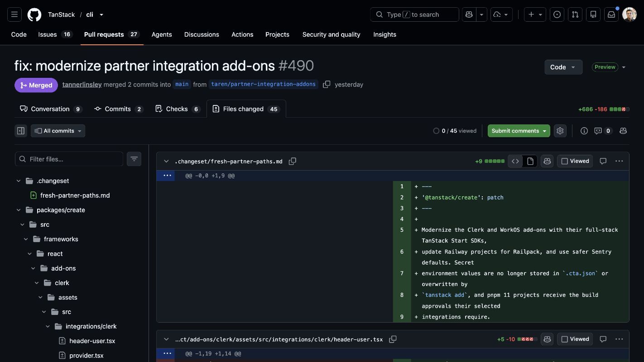Collapse the .changeset folder
644x362 pixels.
click(x=18, y=181)
